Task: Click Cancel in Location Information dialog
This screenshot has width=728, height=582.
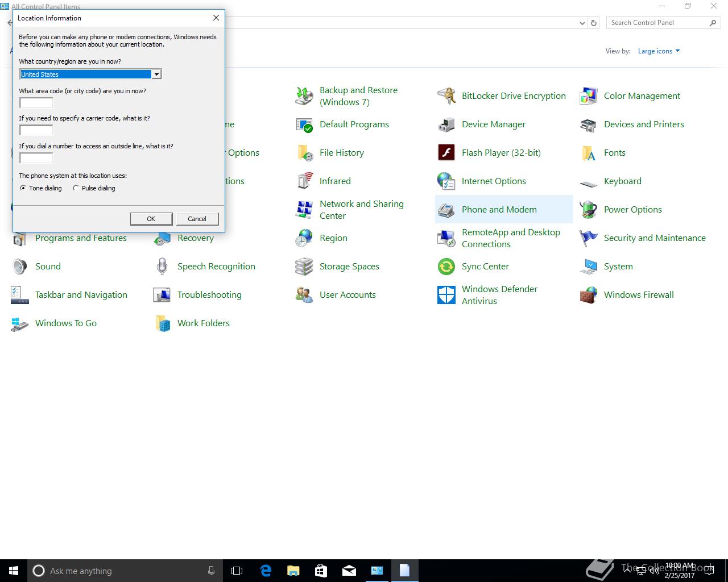Action: click(197, 219)
